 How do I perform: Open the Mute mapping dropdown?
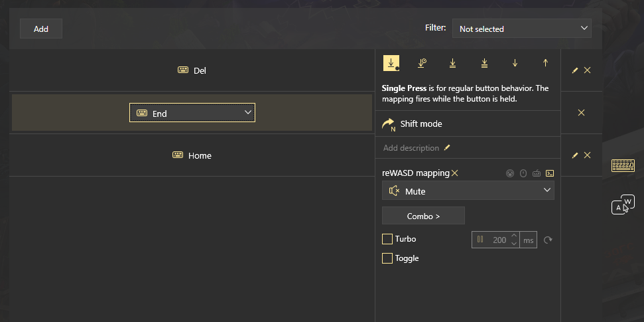point(468,191)
